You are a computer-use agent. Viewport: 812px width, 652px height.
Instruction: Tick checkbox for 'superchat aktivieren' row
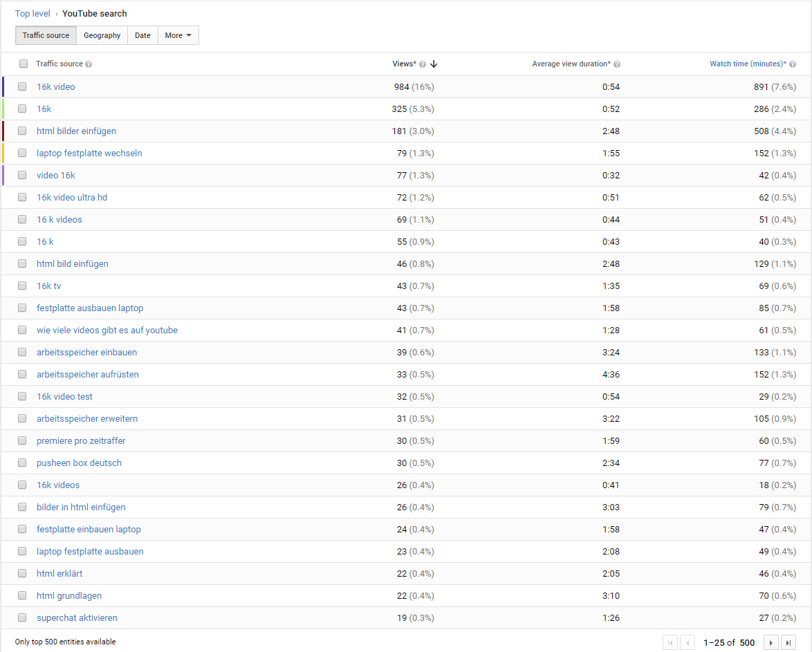pyautogui.click(x=23, y=617)
